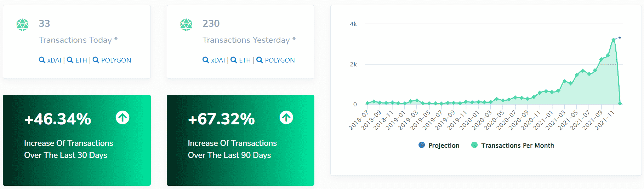Click the magnifier icon before POLYGON under Transactions Yesterday

pyautogui.click(x=260, y=60)
